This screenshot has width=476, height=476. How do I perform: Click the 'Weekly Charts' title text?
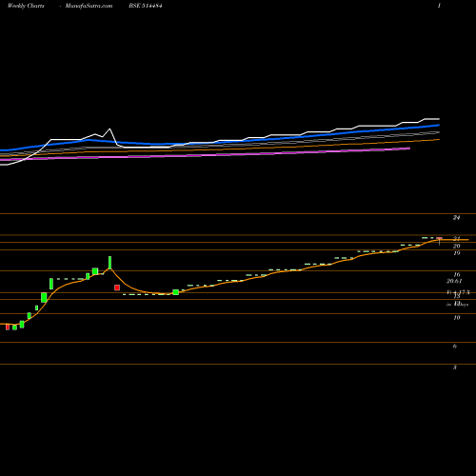point(26,6)
